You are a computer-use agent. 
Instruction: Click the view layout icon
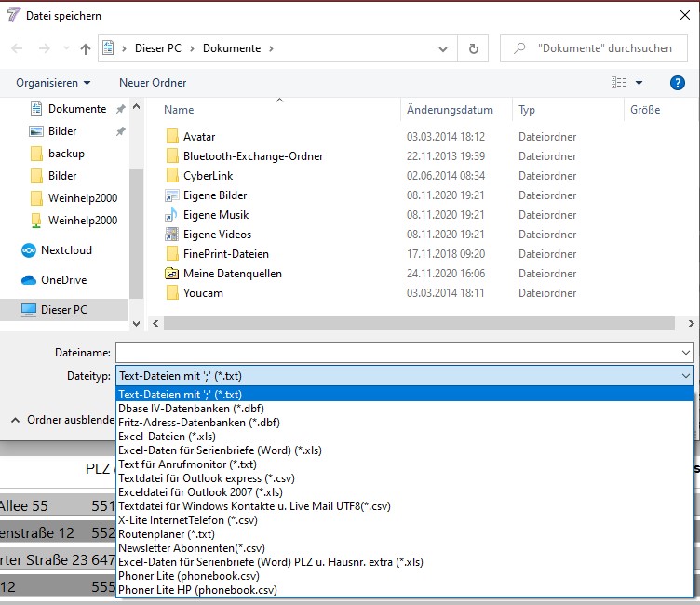619,83
